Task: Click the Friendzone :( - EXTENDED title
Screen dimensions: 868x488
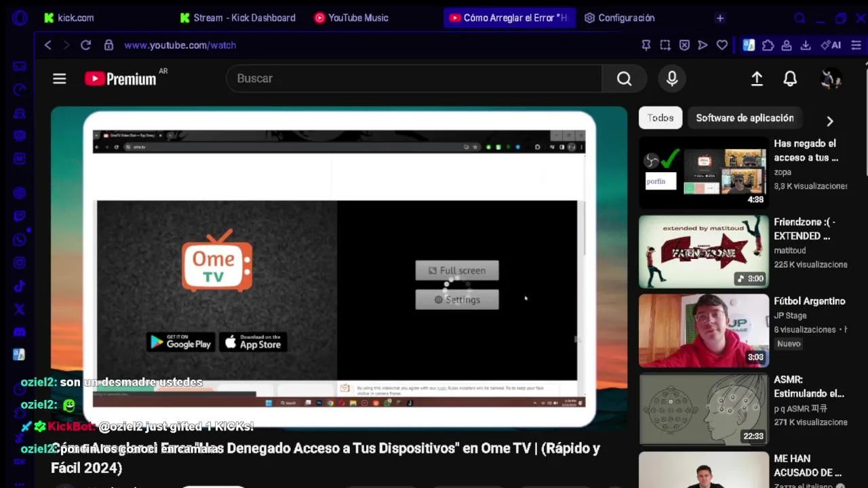Action: (x=805, y=229)
